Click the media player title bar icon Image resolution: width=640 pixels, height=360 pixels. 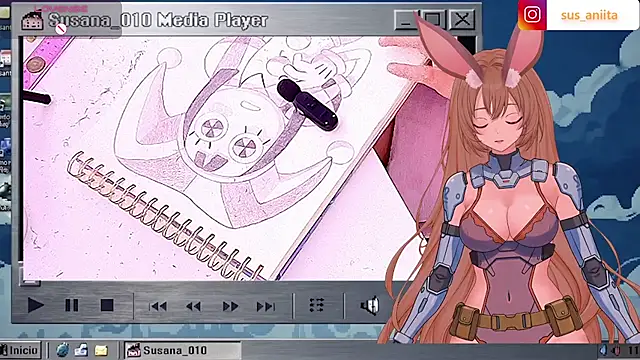coord(33,20)
